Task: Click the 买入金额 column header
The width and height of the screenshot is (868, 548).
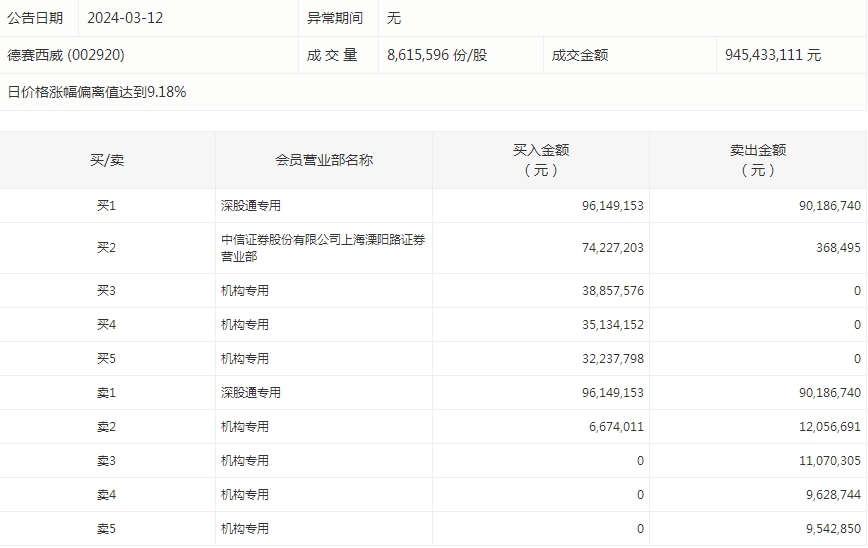Action: (x=541, y=160)
